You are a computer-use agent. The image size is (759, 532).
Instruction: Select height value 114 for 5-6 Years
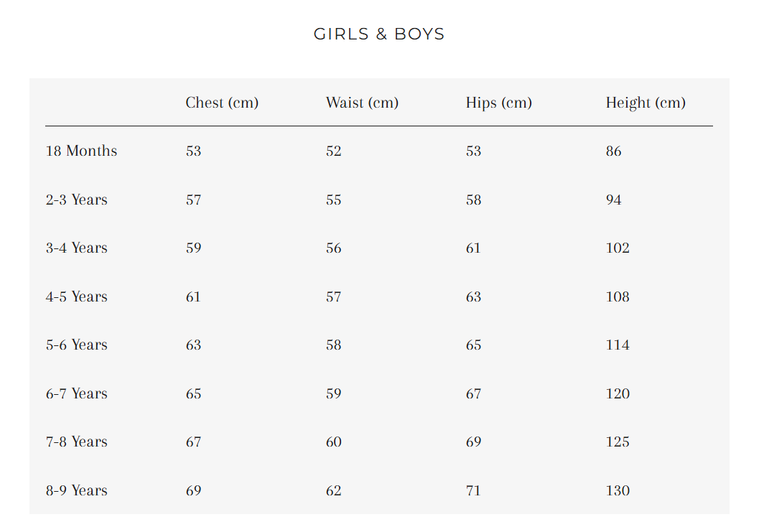pyautogui.click(x=618, y=345)
